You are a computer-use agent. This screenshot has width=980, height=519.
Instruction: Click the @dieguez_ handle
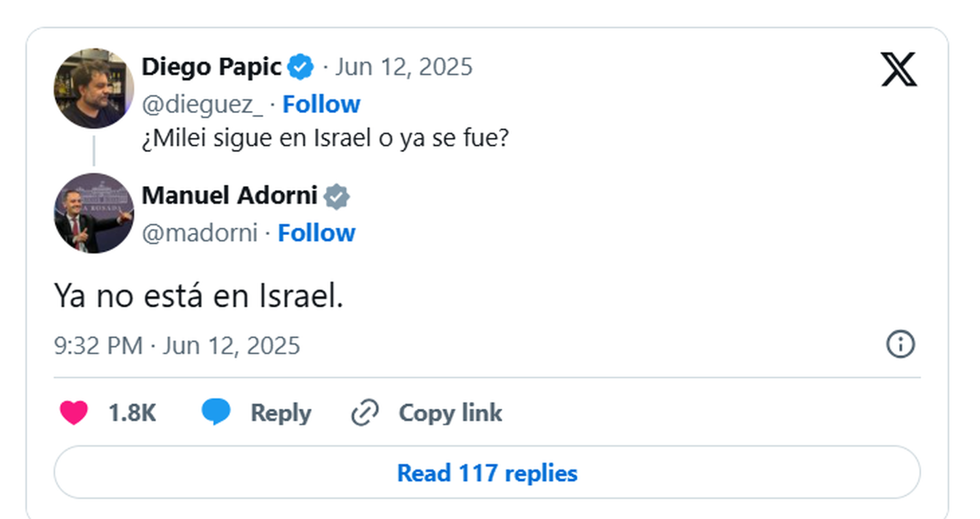203,104
